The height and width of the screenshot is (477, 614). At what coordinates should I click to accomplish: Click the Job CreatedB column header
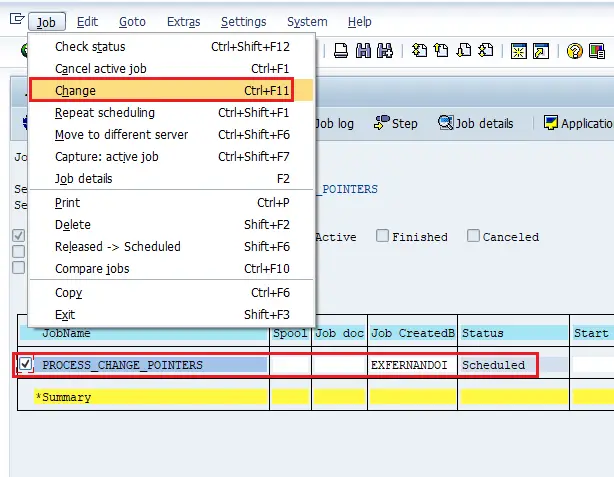click(x=412, y=333)
